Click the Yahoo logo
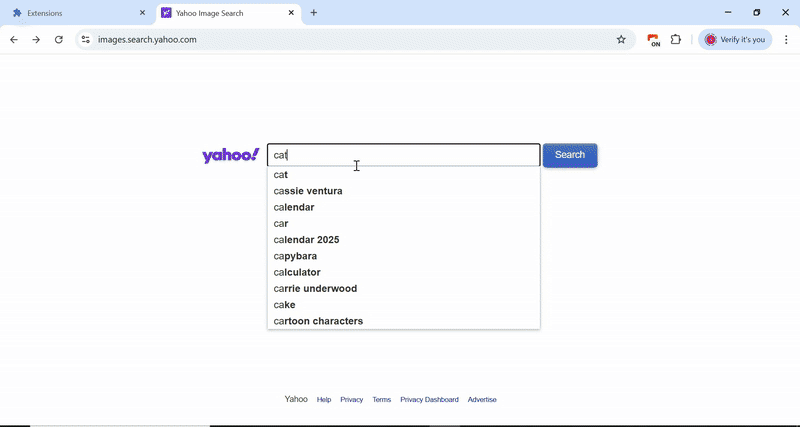 [231, 155]
